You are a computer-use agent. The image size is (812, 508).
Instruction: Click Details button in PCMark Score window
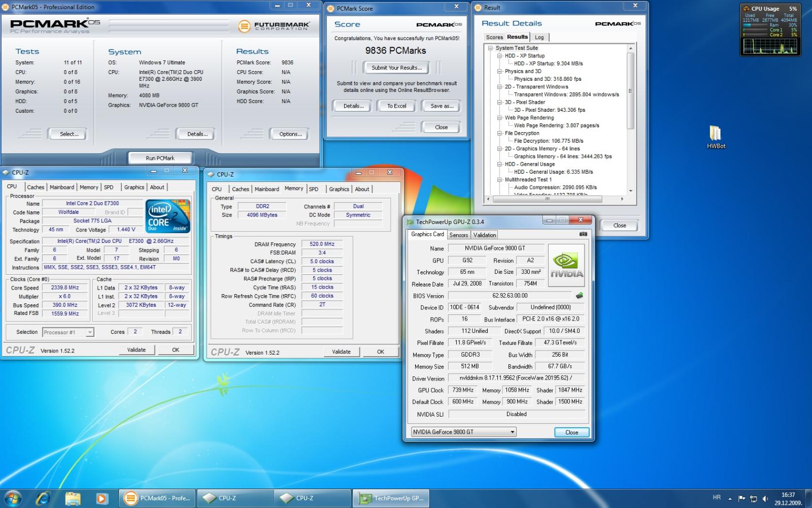(x=353, y=106)
